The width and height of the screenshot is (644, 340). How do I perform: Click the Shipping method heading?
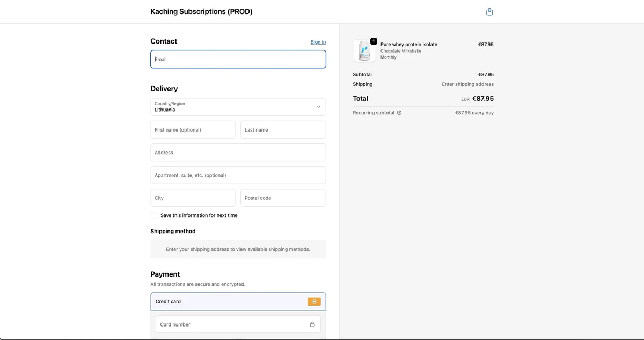(173, 232)
